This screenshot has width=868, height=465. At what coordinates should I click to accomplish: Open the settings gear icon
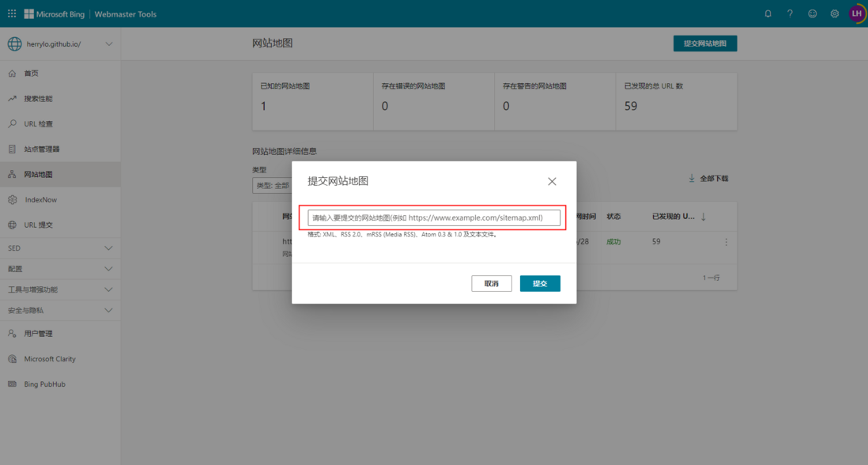[x=834, y=13]
